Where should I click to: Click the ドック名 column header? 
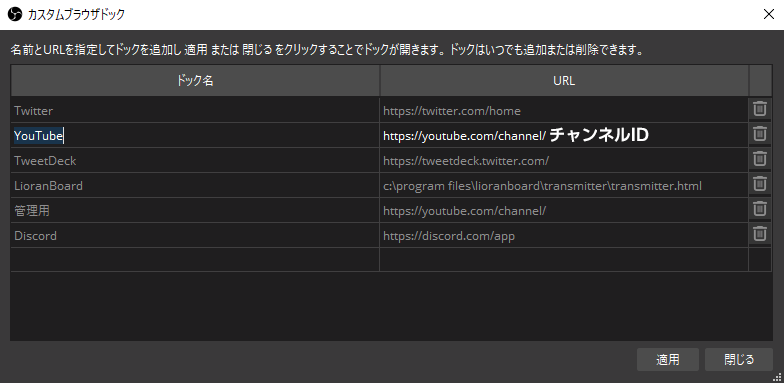pos(195,80)
